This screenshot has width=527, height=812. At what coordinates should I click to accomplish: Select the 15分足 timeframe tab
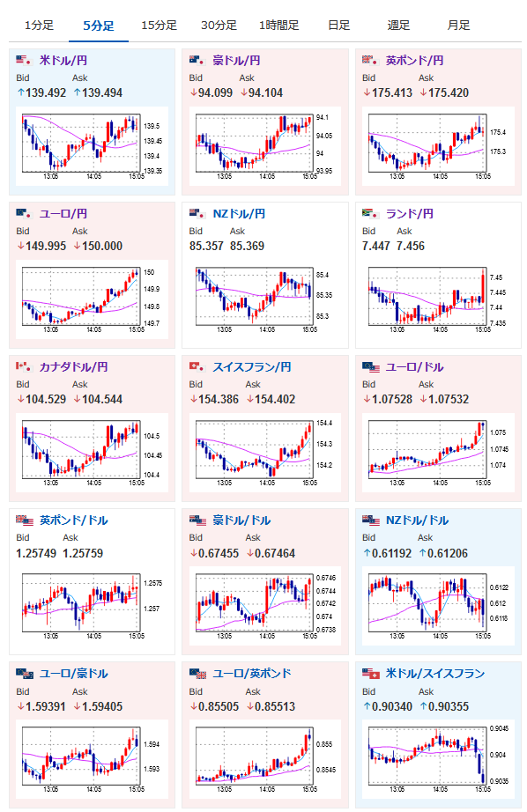pos(160,25)
